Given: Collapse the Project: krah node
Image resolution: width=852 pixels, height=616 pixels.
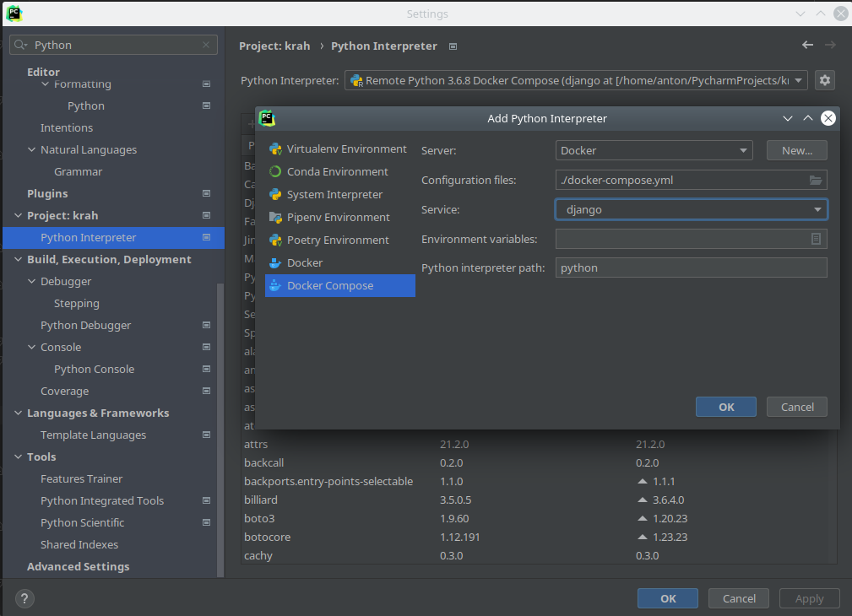Looking at the screenshot, I should (19, 216).
